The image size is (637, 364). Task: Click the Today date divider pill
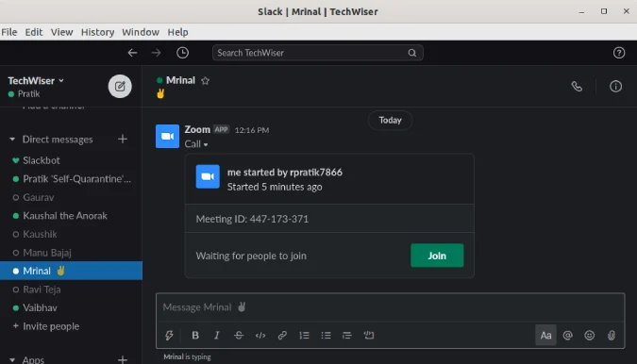click(390, 120)
